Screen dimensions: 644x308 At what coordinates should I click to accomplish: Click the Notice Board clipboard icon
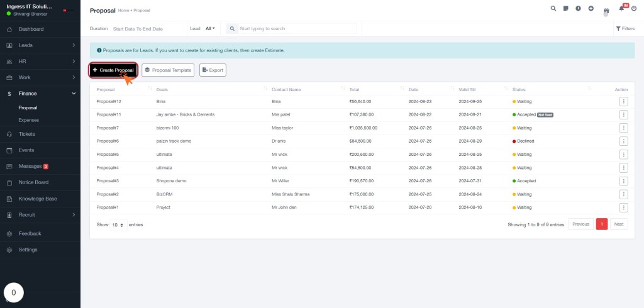point(9,182)
